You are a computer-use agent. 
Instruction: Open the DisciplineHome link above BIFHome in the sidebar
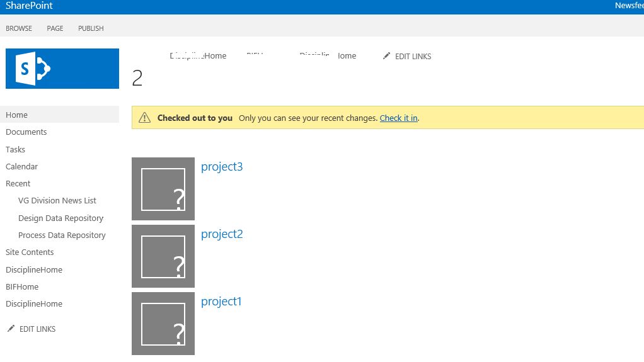pyautogui.click(x=34, y=269)
